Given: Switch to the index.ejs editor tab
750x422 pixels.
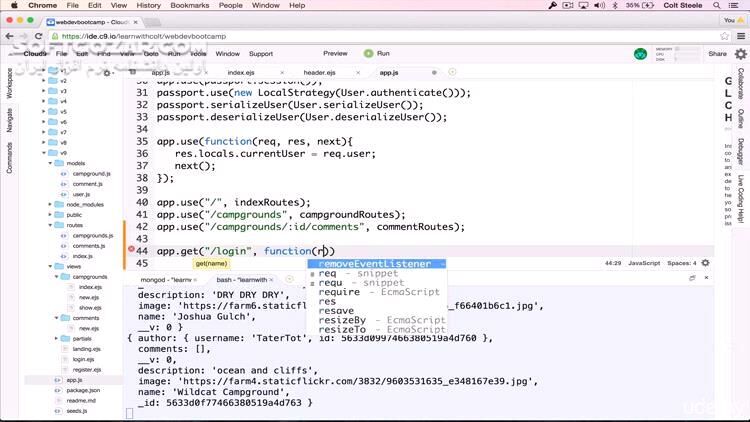Looking at the screenshot, I should (x=240, y=72).
